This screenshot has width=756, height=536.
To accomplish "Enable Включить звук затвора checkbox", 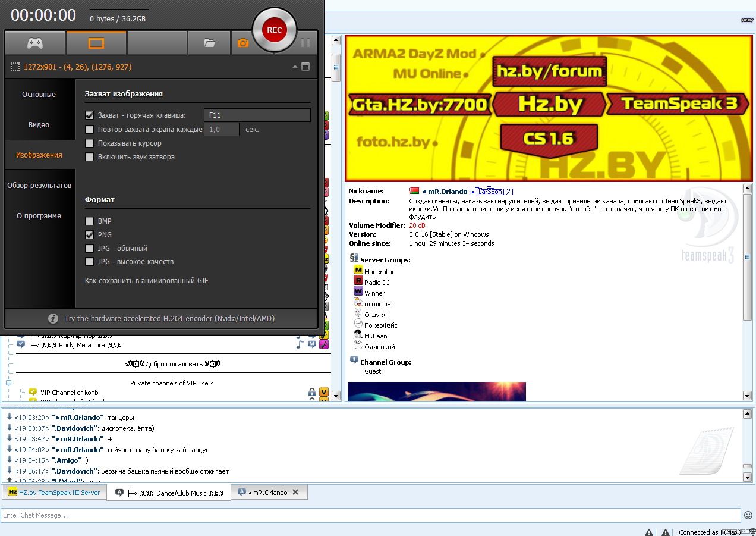I will (89, 157).
